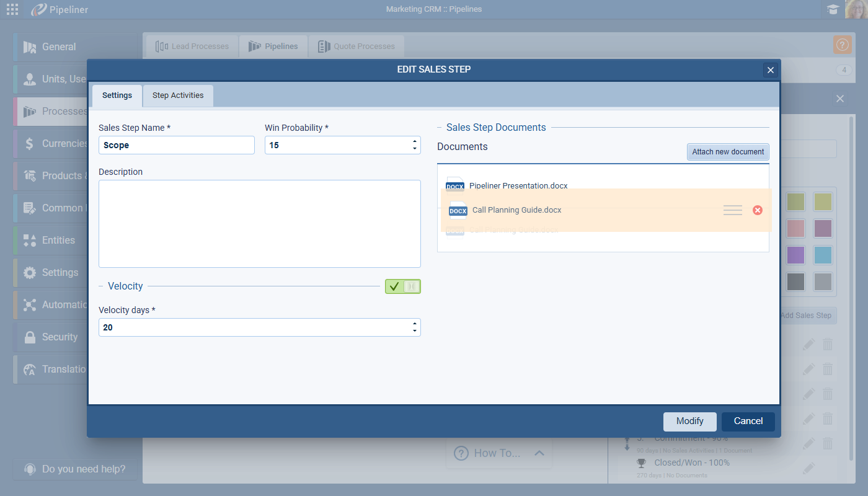The width and height of the screenshot is (868, 496).
Task: Click the Pipeliner Presentation docx file icon
Action: (454, 185)
